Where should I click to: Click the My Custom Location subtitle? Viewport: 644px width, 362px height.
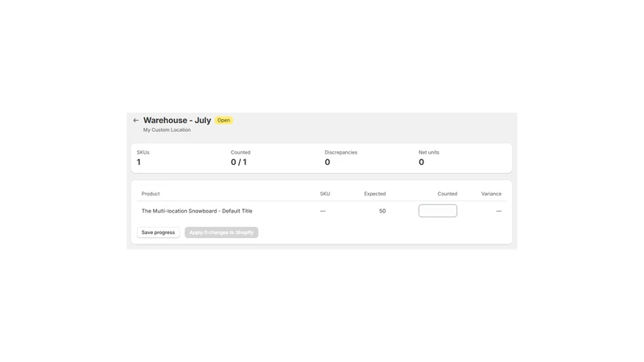(167, 130)
